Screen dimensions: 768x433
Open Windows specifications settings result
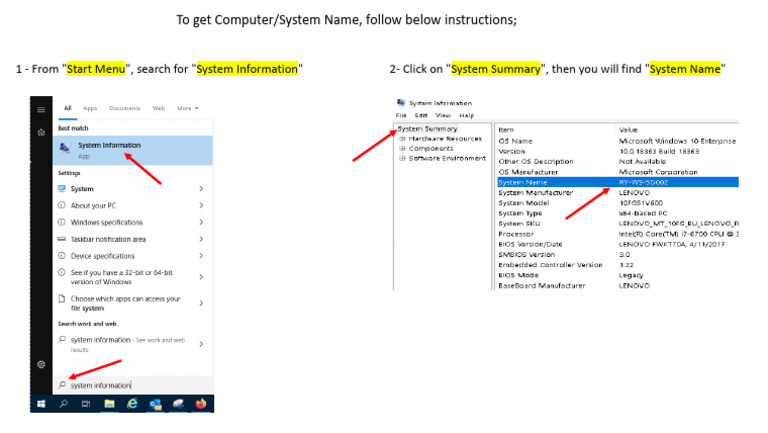pyautogui.click(x=133, y=222)
